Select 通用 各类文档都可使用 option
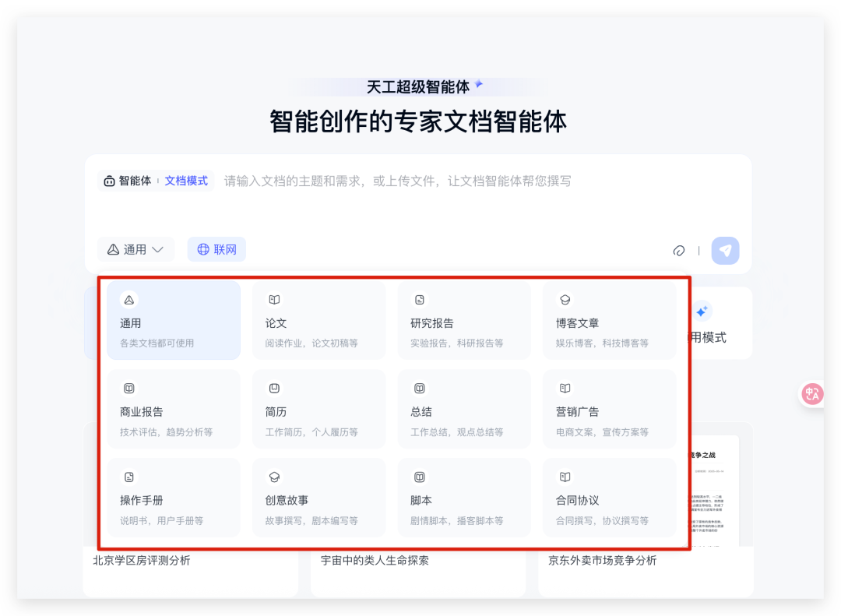Viewport: 841px width, 616px height. point(174,320)
